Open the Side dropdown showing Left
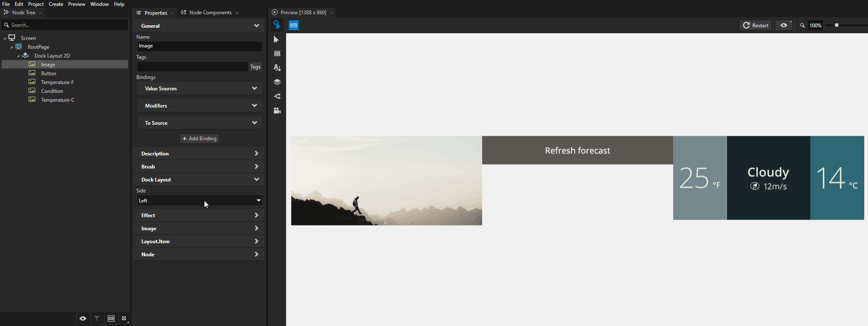This screenshot has height=326, width=868. 200,200
